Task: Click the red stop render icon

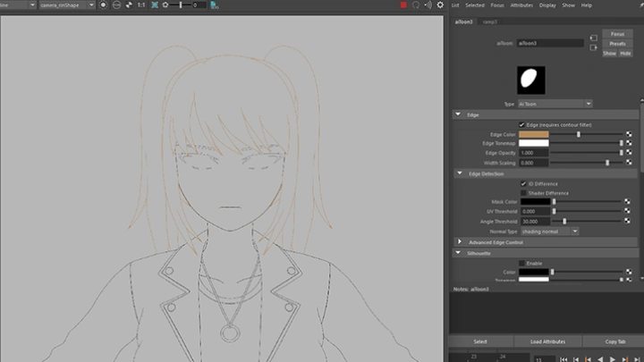Action: click(x=403, y=5)
